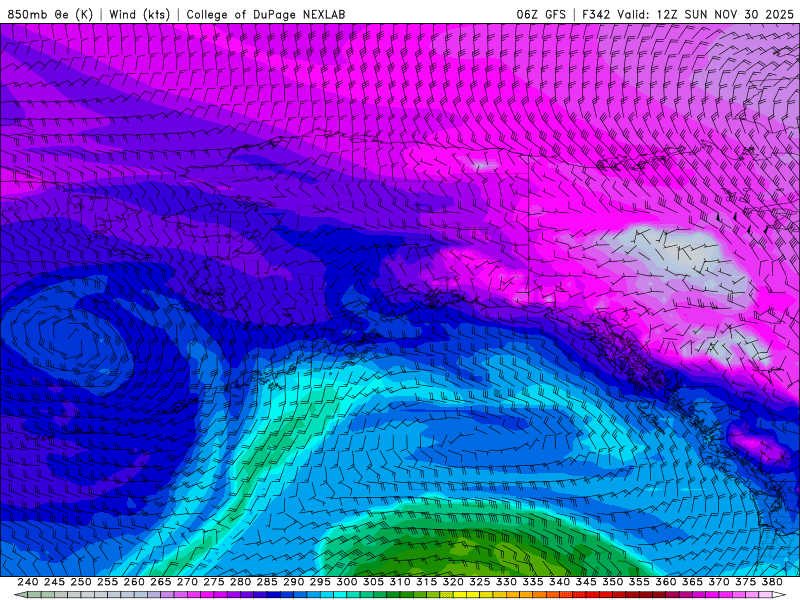Click the 255 color scale label

click(x=107, y=582)
